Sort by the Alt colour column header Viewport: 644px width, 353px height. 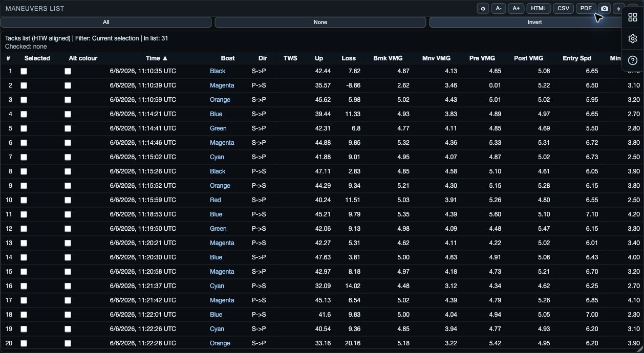click(x=83, y=58)
